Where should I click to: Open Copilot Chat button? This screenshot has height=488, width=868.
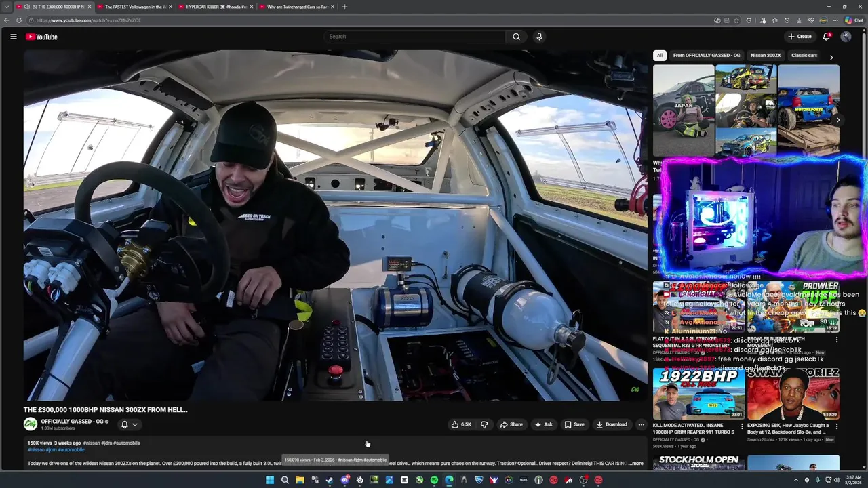(854, 20)
